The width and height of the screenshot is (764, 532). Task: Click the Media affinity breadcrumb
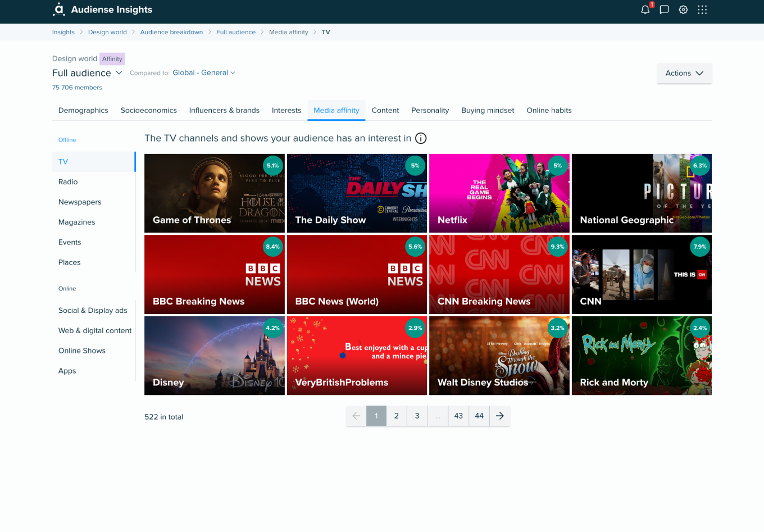pos(289,32)
